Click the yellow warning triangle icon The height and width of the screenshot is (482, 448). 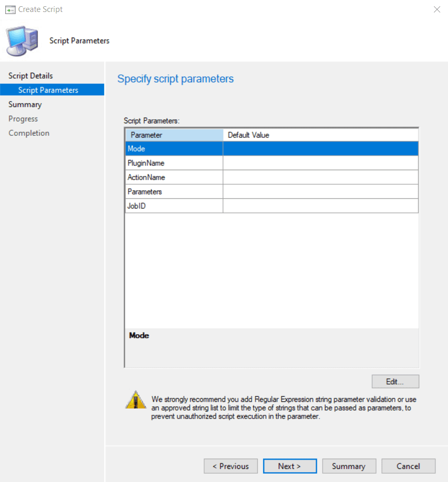[x=135, y=400]
